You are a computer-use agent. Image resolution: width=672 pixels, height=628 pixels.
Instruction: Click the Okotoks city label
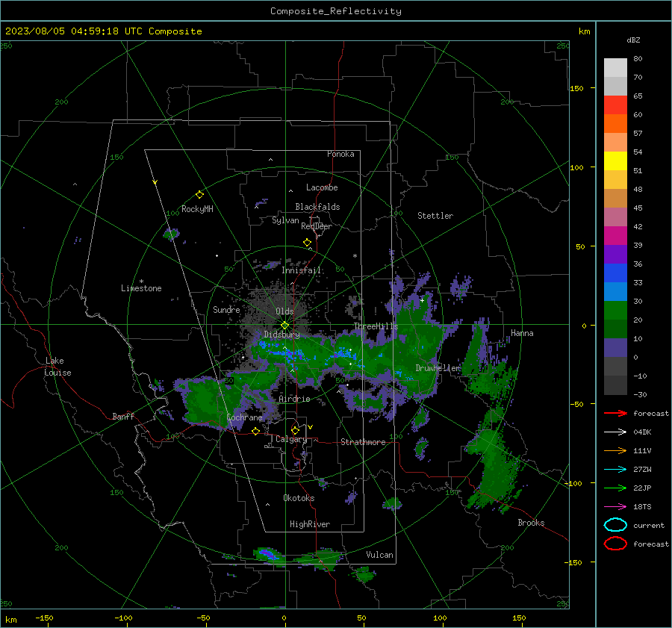pyautogui.click(x=299, y=498)
